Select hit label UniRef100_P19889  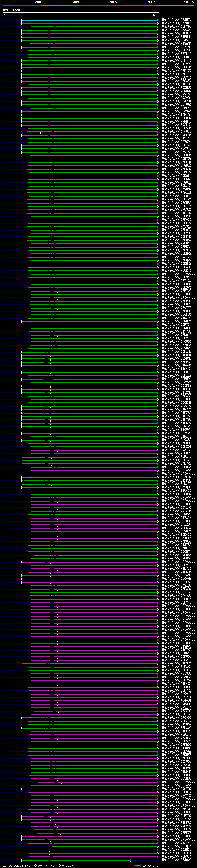tap(177, 440)
